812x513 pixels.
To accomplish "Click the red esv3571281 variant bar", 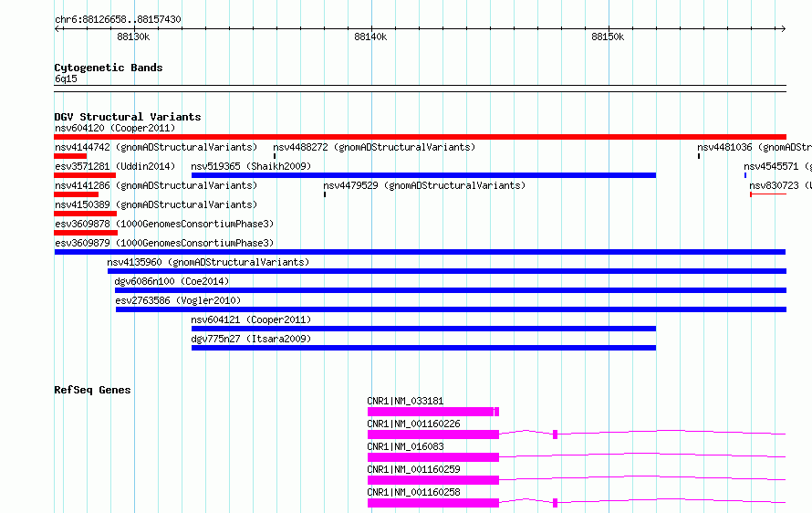I will coord(85,175).
